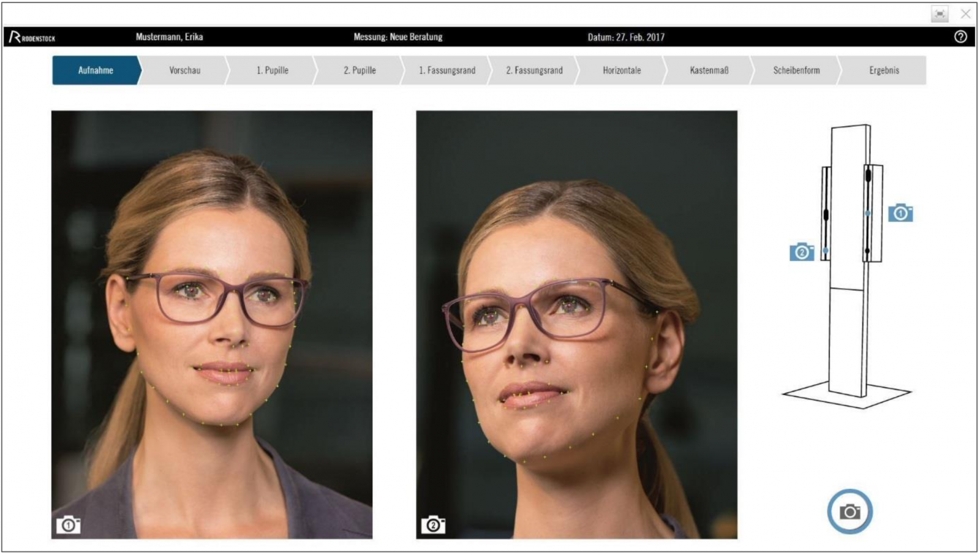This screenshot has width=980, height=555.
Task: Jump to the 1. Fassungsrand step
Action: pos(447,70)
